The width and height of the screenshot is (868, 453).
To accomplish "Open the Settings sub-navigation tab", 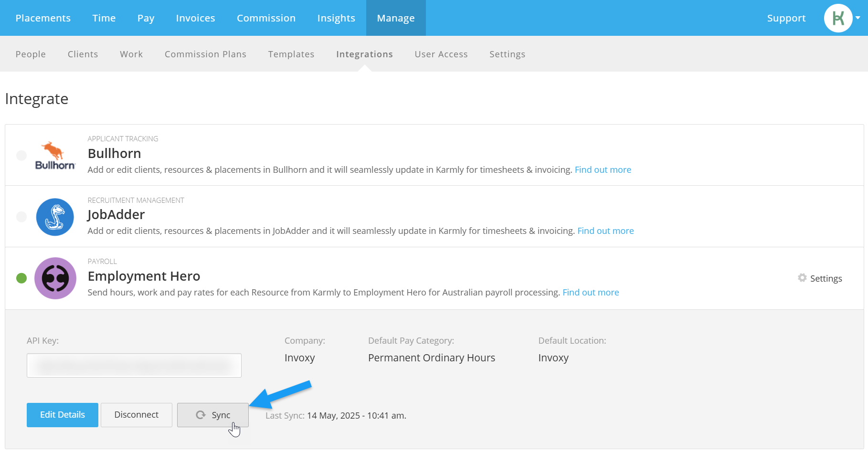I will coord(507,54).
